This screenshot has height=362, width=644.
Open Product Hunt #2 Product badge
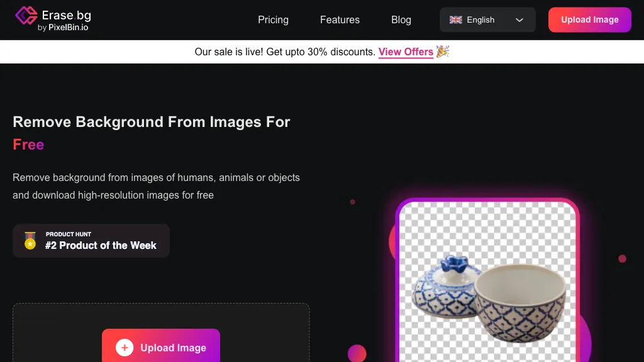point(91,241)
